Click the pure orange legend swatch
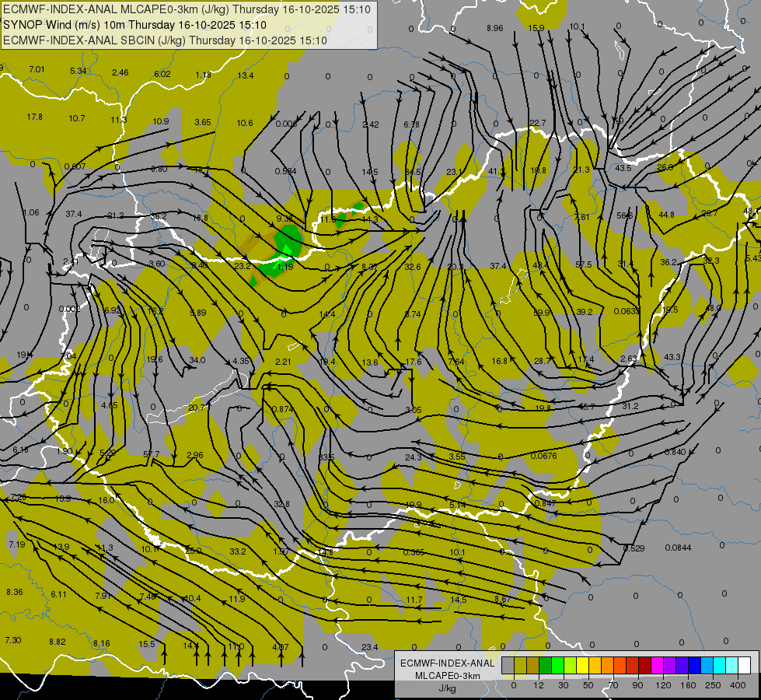Viewport: 761px width, 700px height. pos(607,665)
